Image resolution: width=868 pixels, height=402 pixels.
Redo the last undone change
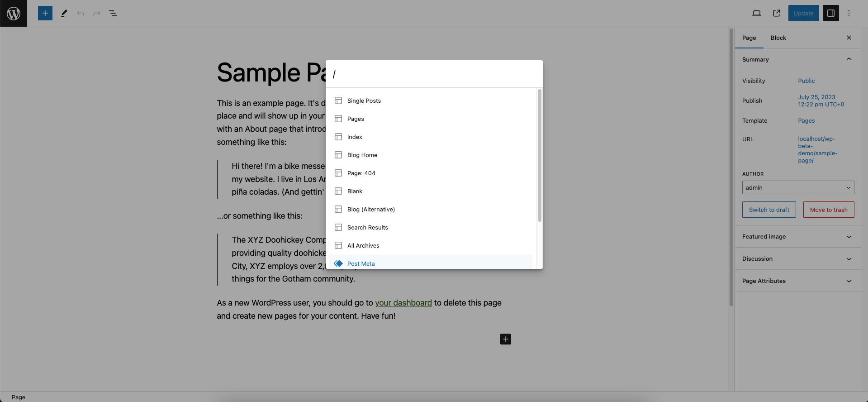click(97, 13)
